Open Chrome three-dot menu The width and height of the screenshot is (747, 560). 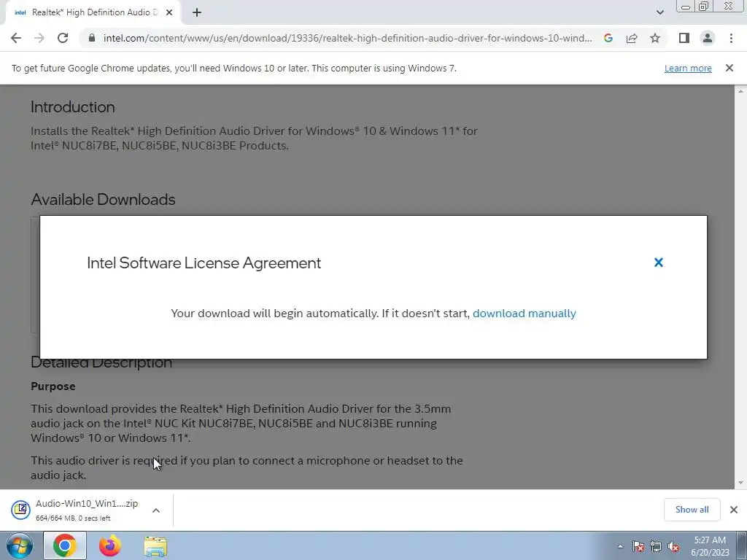click(731, 38)
